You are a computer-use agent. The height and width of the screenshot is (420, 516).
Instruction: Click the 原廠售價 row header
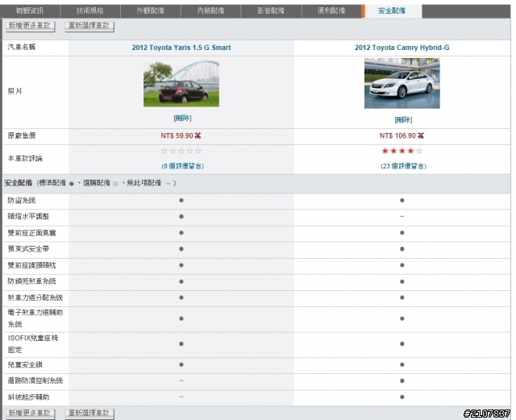click(22, 135)
